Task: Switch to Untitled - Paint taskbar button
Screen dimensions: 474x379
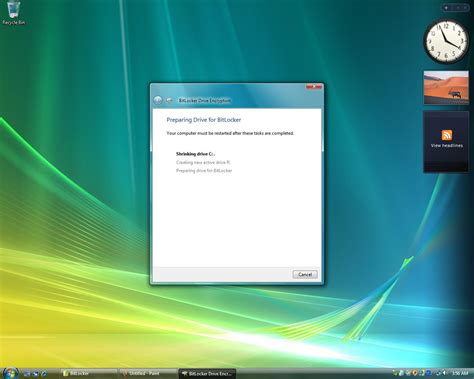Action: [148, 374]
